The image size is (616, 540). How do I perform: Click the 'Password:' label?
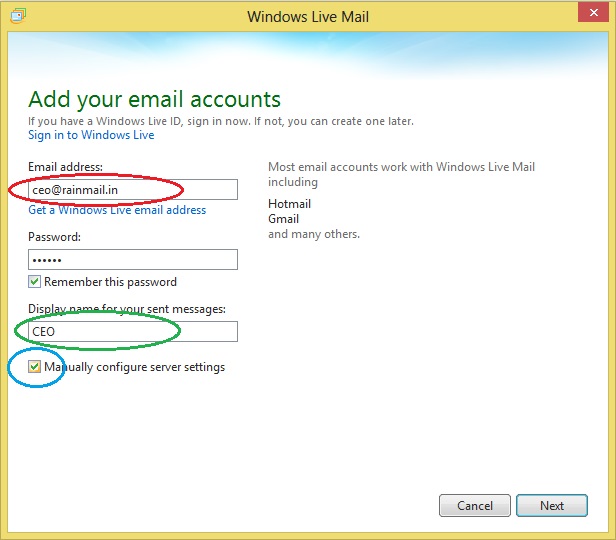[x=54, y=237]
